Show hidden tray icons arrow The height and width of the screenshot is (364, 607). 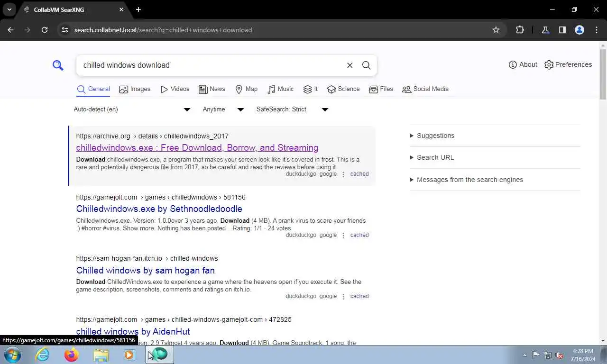tap(524, 355)
